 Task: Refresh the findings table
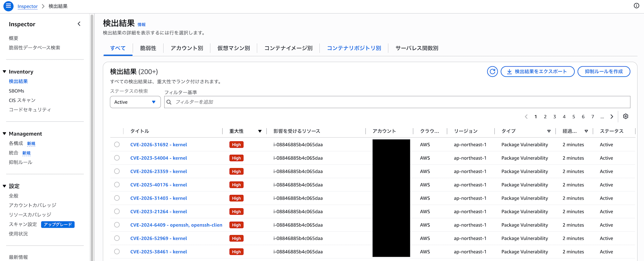tap(492, 71)
